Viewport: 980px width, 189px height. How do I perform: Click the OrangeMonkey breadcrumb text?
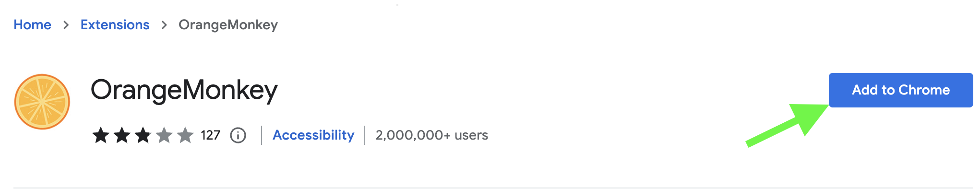coord(228,25)
